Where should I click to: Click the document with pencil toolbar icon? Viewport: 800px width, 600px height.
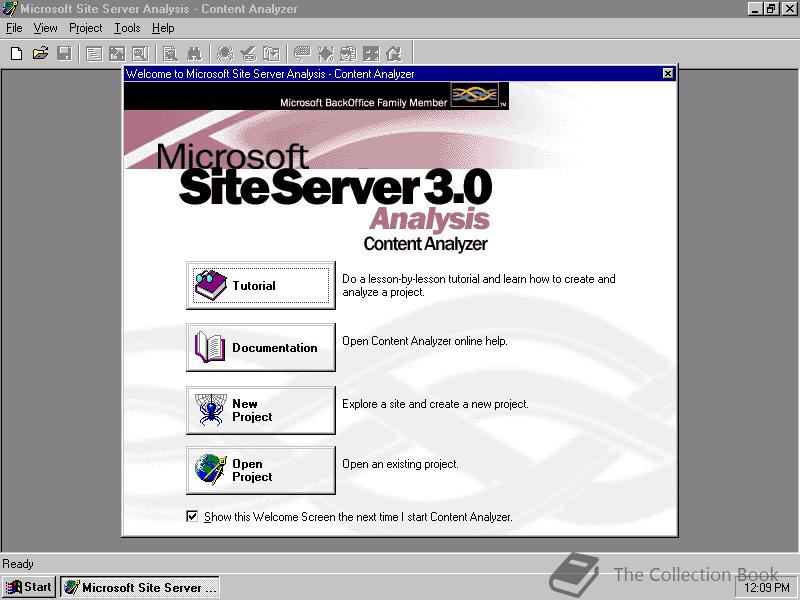[x=170, y=53]
